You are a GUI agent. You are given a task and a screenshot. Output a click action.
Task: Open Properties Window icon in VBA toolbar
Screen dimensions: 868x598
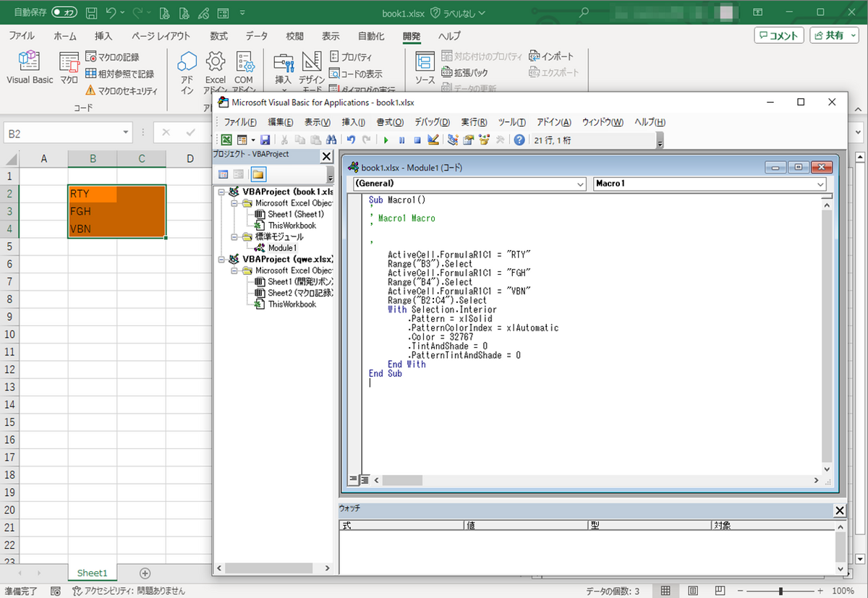(x=468, y=140)
